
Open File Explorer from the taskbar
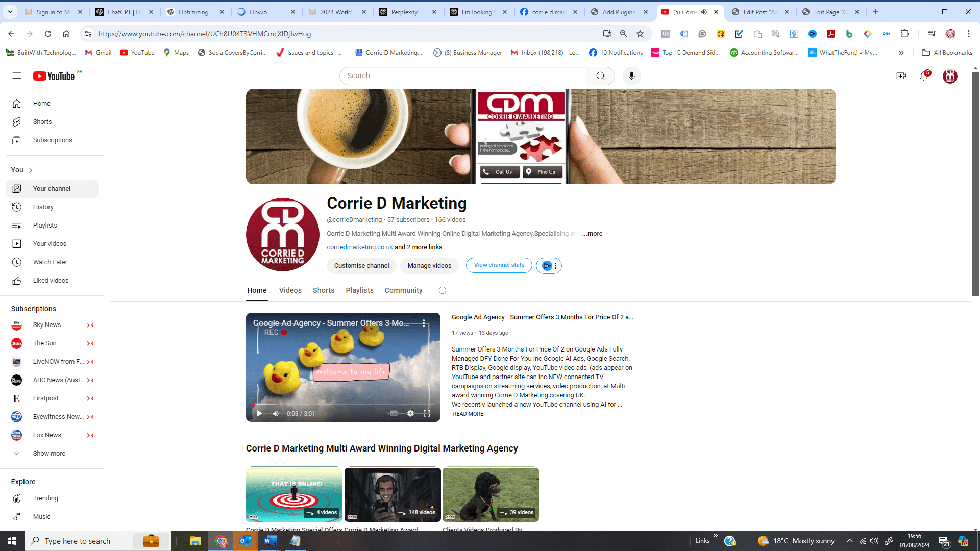pyautogui.click(x=195, y=541)
